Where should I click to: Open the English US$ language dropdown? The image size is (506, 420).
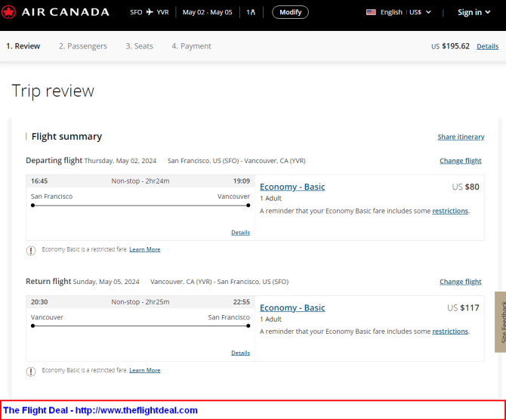tap(399, 12)
